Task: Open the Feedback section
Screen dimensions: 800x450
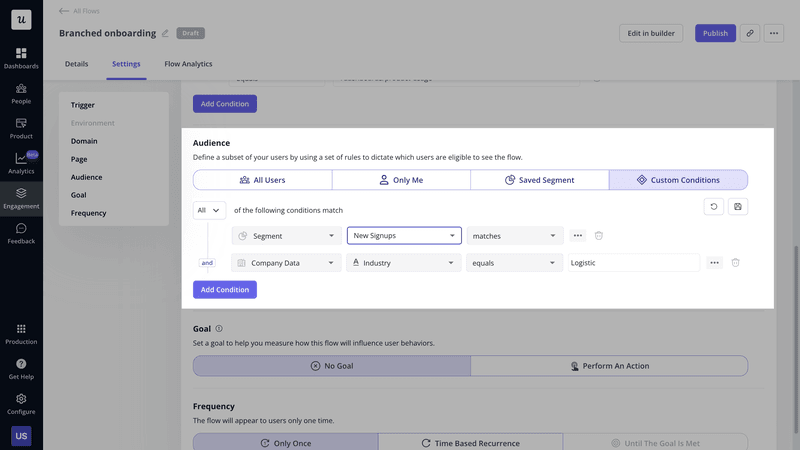Action: click(x=21, y=234)
